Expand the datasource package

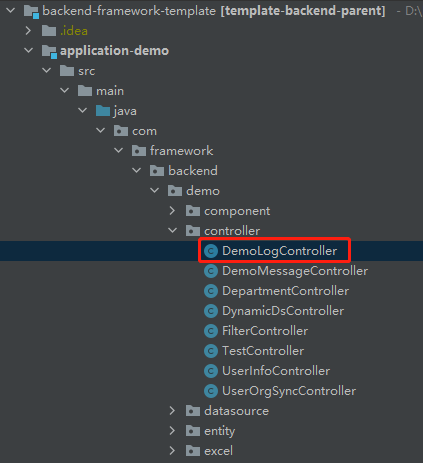pos(172,411)
